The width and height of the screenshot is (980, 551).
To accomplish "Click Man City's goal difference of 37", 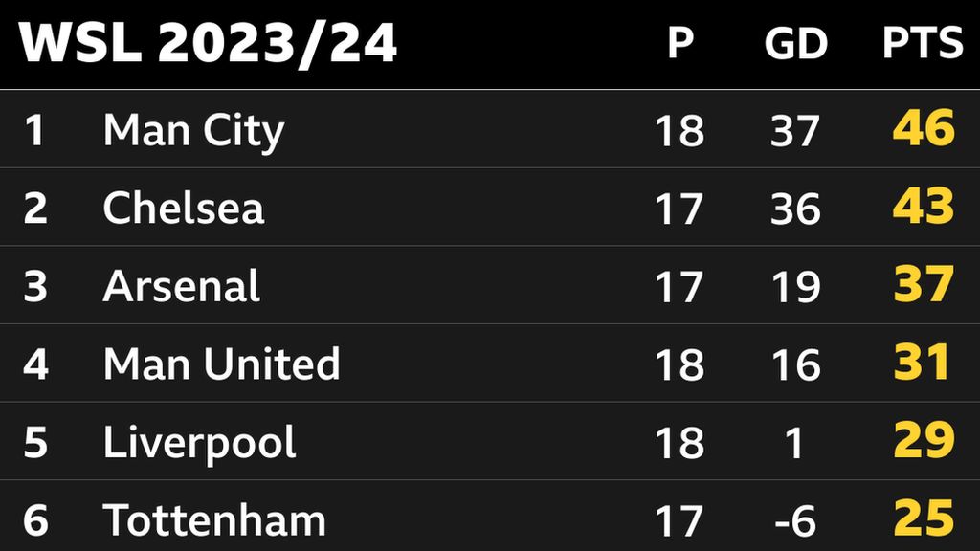I will pos(794,131).
